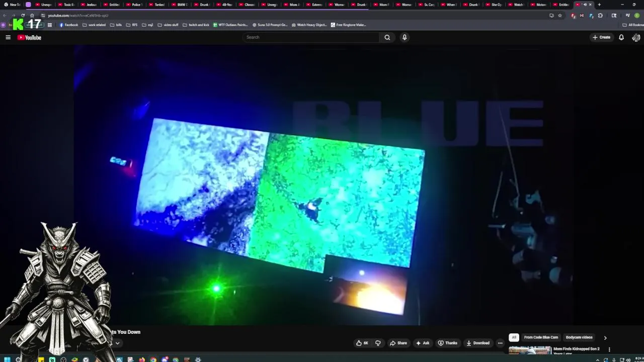The width and height of the screenshot is (644, 362).
Task: Open the Ask AI button
Action: (x=423, y=343)
